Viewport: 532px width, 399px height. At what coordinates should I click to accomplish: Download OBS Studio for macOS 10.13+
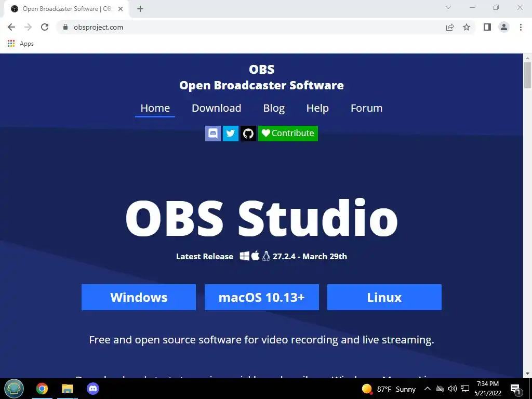[262, 297]
